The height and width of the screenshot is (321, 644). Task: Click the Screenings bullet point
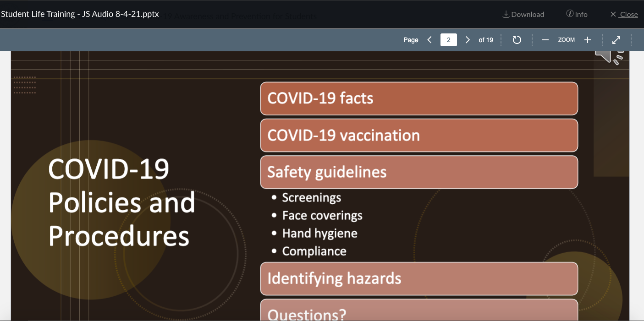311,198
